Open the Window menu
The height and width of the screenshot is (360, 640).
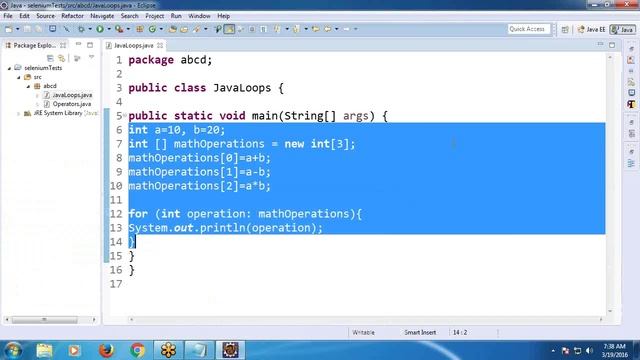click(x=199, y=16)
